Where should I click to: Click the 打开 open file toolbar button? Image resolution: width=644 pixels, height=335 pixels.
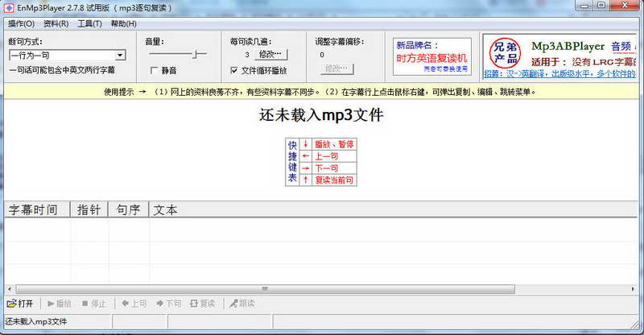pos(20,304)
